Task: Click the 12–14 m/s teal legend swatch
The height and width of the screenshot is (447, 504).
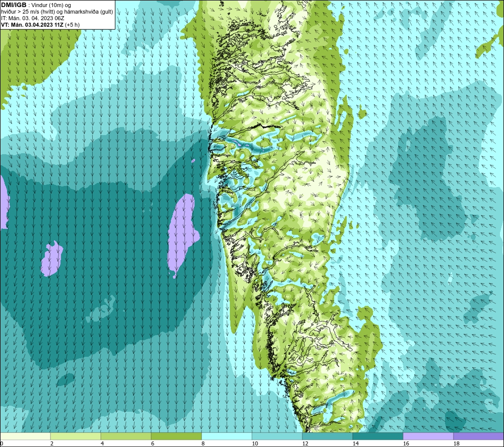Action: [327, 436]
